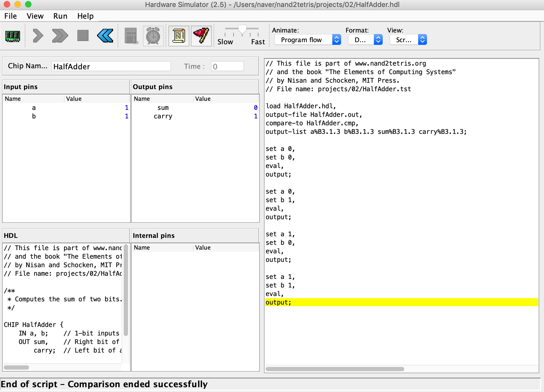Select input pin a value
The width and height of the screenshot is (544, 392).
pyautogui.click(x=127, y=107)
